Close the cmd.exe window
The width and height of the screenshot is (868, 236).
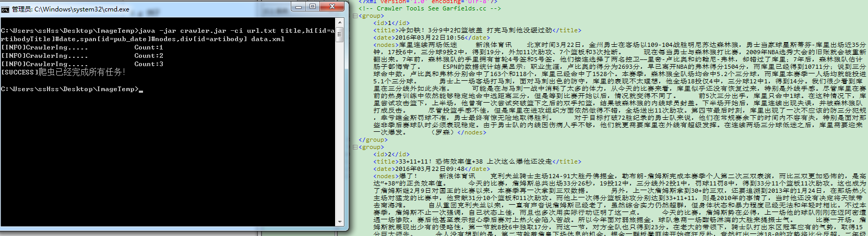332,7
